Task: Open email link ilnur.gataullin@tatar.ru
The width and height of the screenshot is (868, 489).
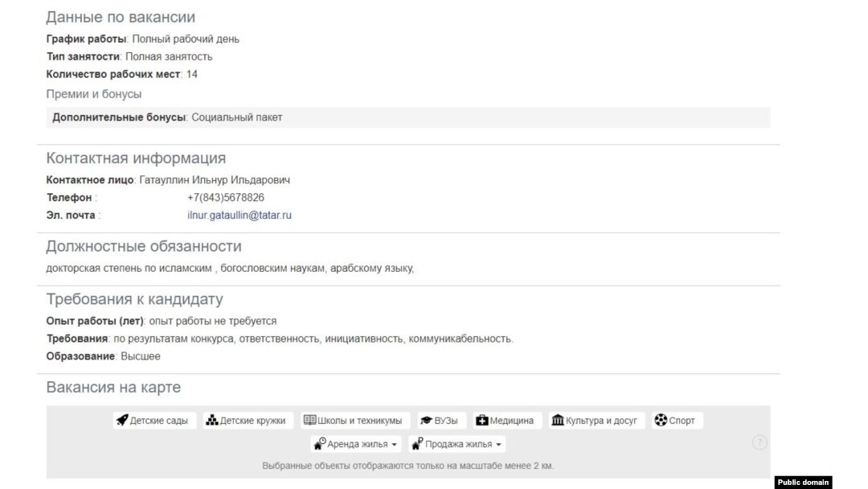Action: 240,215
